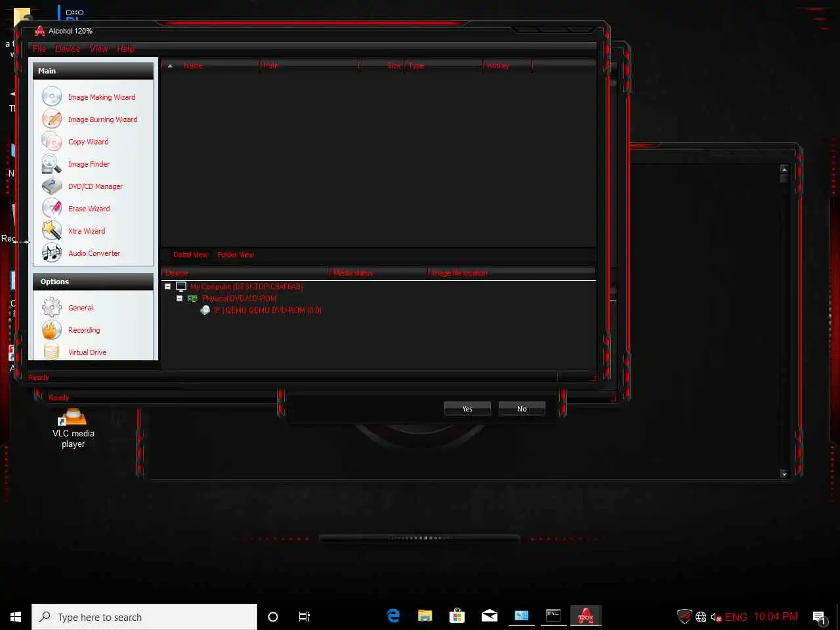This screenshot has width=840, height=630.
Task: Sort by Type column header
Action: 444,66
